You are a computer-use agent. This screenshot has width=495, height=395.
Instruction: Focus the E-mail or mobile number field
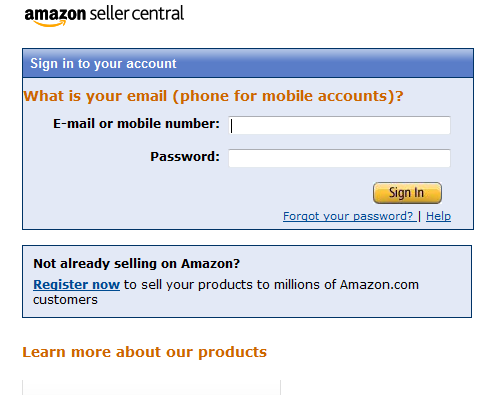point(339,125)
